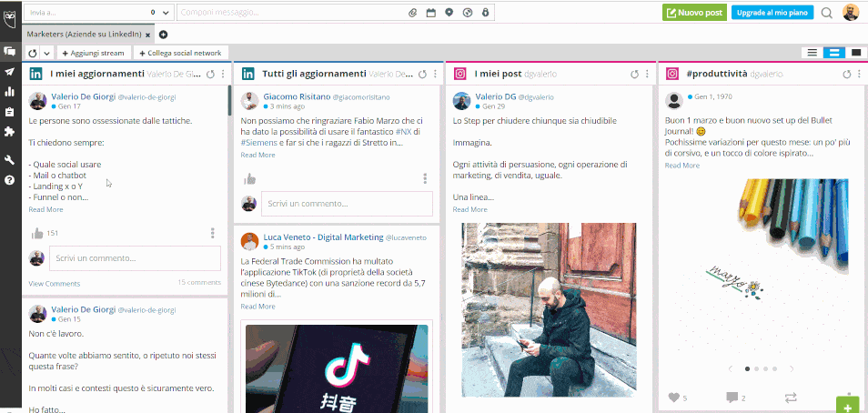Open Invia a social network selector

pos(99,12)
